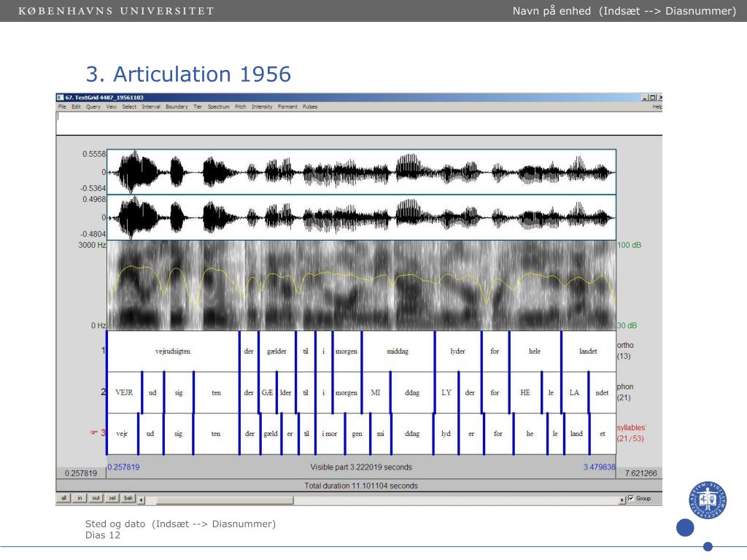Select the 'vejrudsigten' interval in ortho tier
The height and width of the screenshot is (560, 747).
[x=173, y=351]
